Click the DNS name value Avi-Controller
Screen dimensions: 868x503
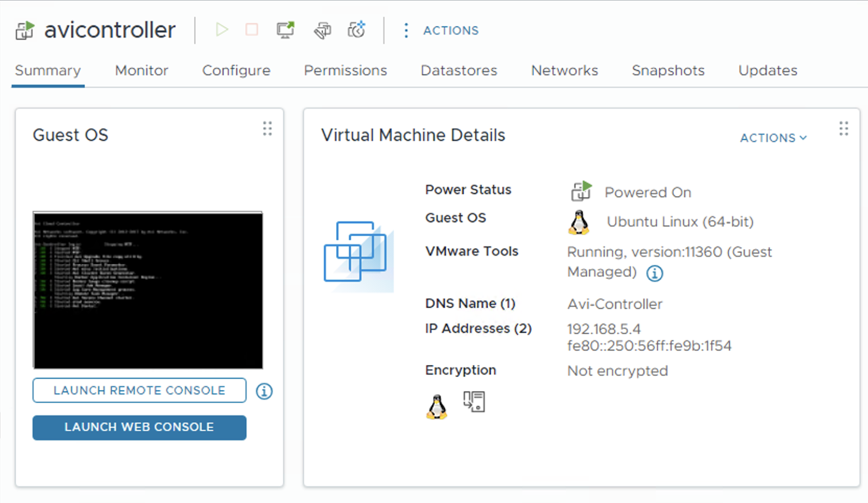[615, 304]
